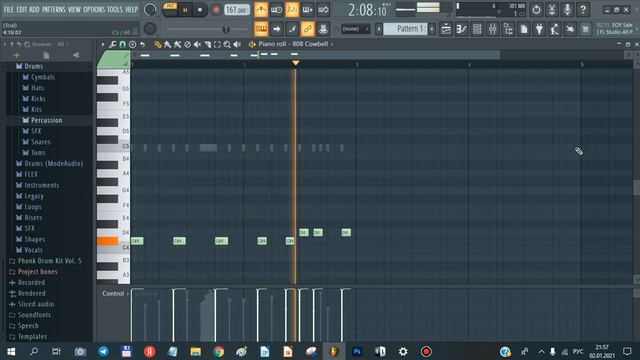640x360 pixels.
Task: Open the Plugin picker
Action: pyautogui.click(x=539, y=29)
